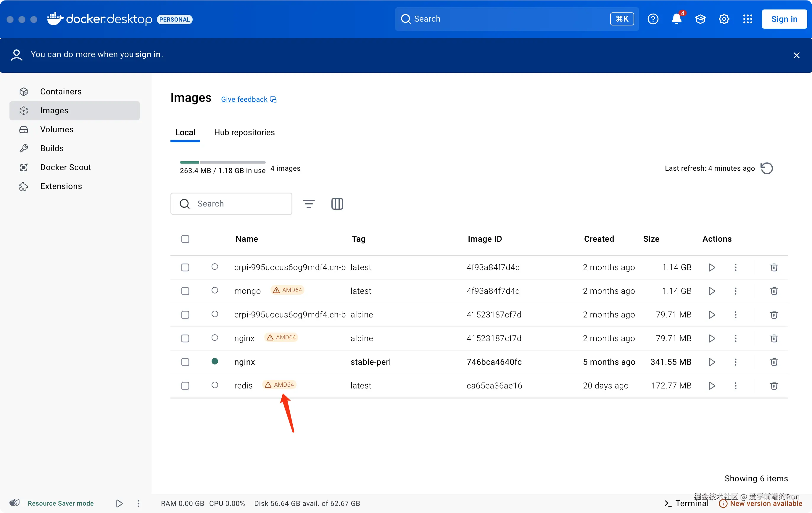
Task: Open more actions for nginx stable-perl
Action: tap(735, 362)
